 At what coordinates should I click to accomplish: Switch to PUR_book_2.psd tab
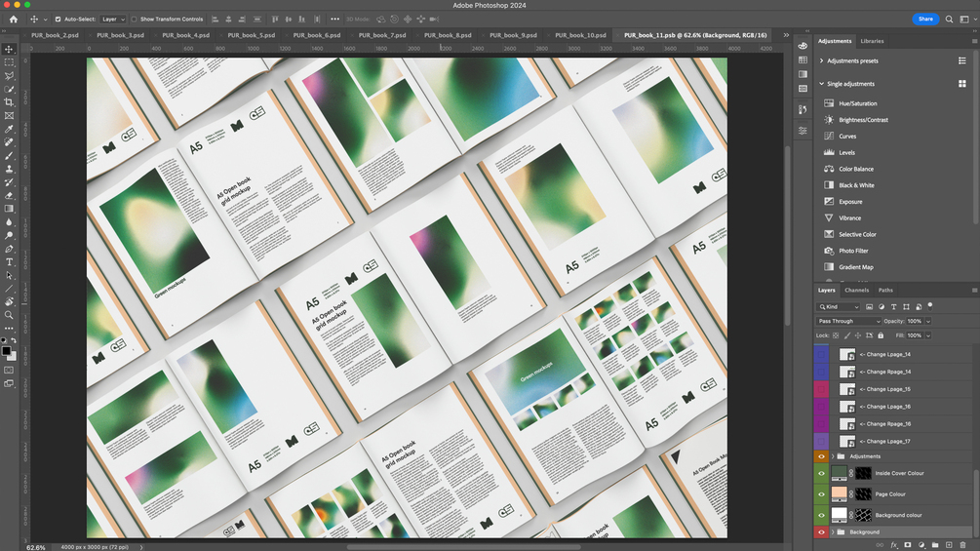(55, 36)
